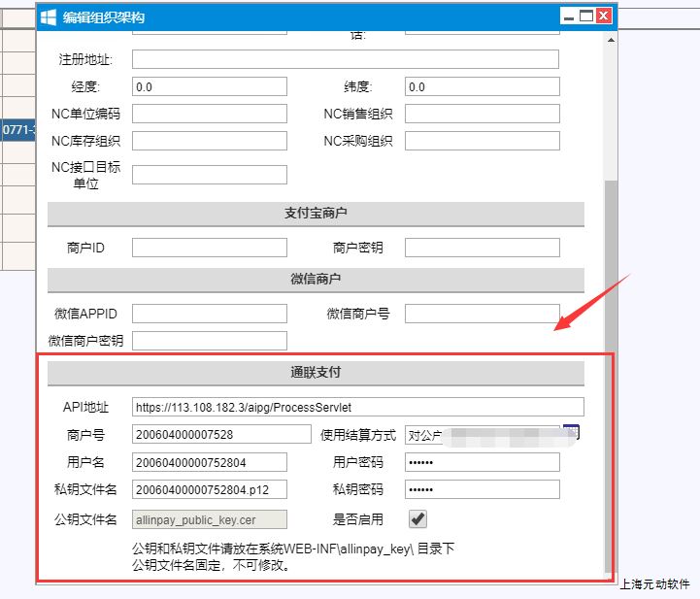This screenshot has width=700, height=599.
Task: Click the 私钥文件名 input field
Action: 210,489
